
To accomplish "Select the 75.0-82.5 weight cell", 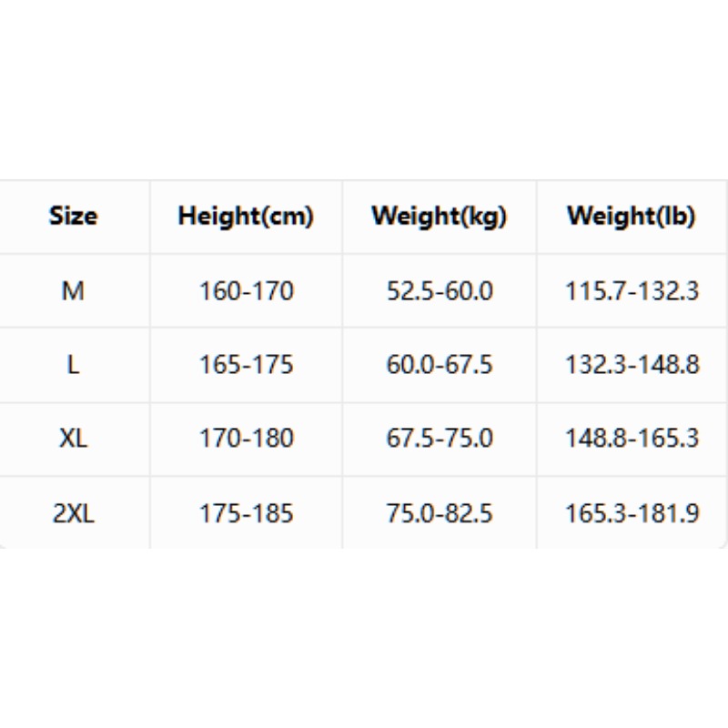I will click(x=440, y=513).
